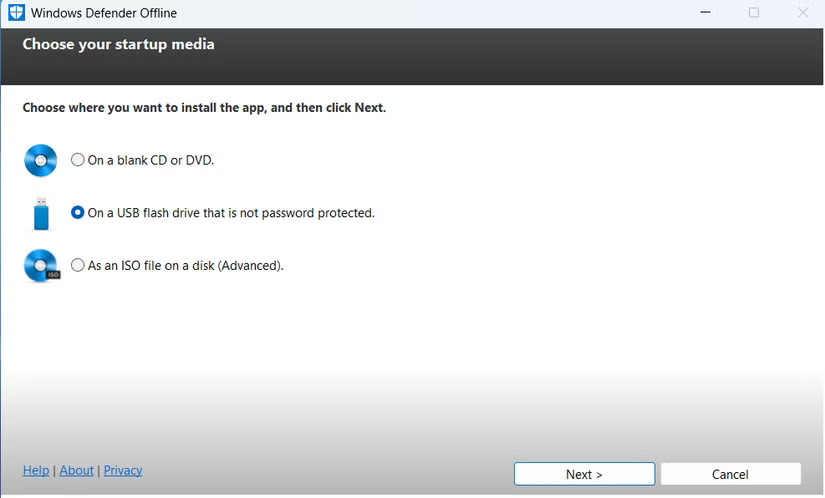Image resolution: width=825 pixels, height=498 pixels.
Task: Choose the ISO file radio button
Action: coord(78,266)
